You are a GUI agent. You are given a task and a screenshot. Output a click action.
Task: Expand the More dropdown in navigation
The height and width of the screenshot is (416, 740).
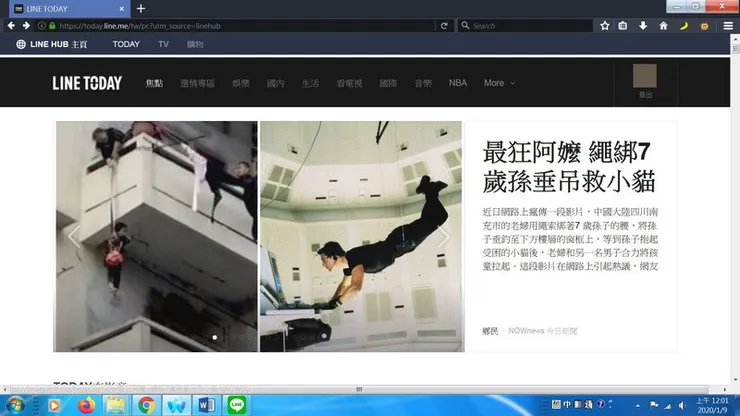pos(499,83)
